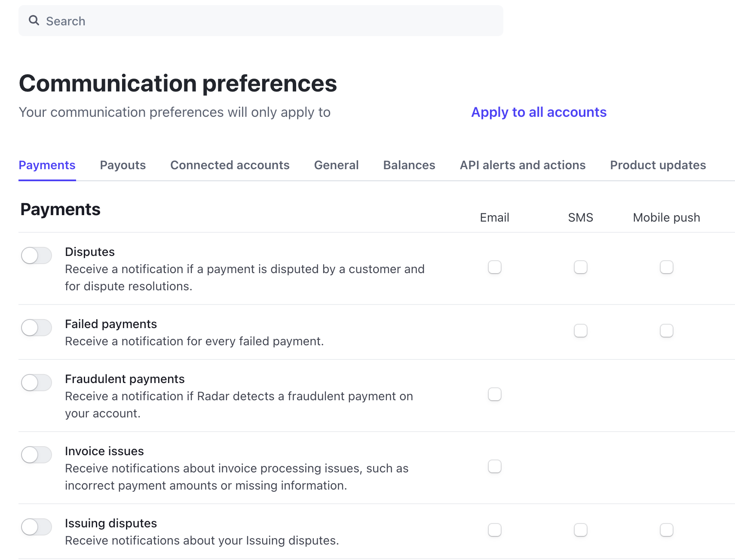Enable Mobile push for Issuing disputes

coord(667,530)
